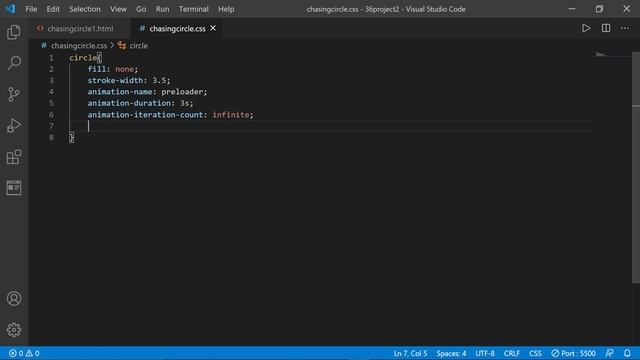
Task: Click the VS Code logo icon
Action: pos(10,9)
